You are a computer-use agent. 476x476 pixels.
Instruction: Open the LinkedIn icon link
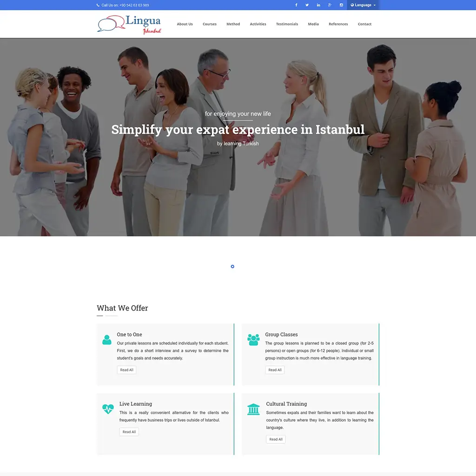pyautogui.click(x=318, y=5)
